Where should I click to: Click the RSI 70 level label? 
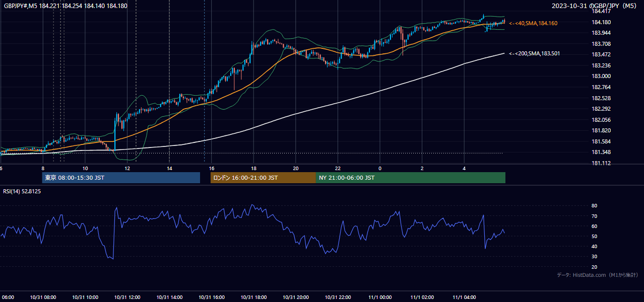coord(594,216)
